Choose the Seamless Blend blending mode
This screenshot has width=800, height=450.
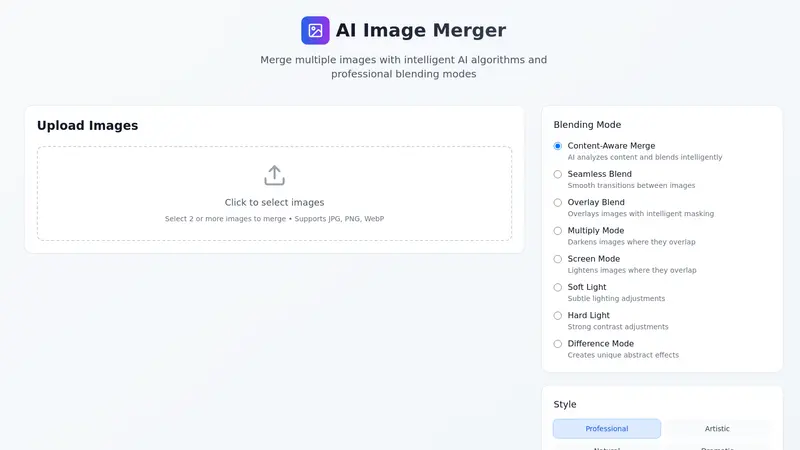point(558,174)
